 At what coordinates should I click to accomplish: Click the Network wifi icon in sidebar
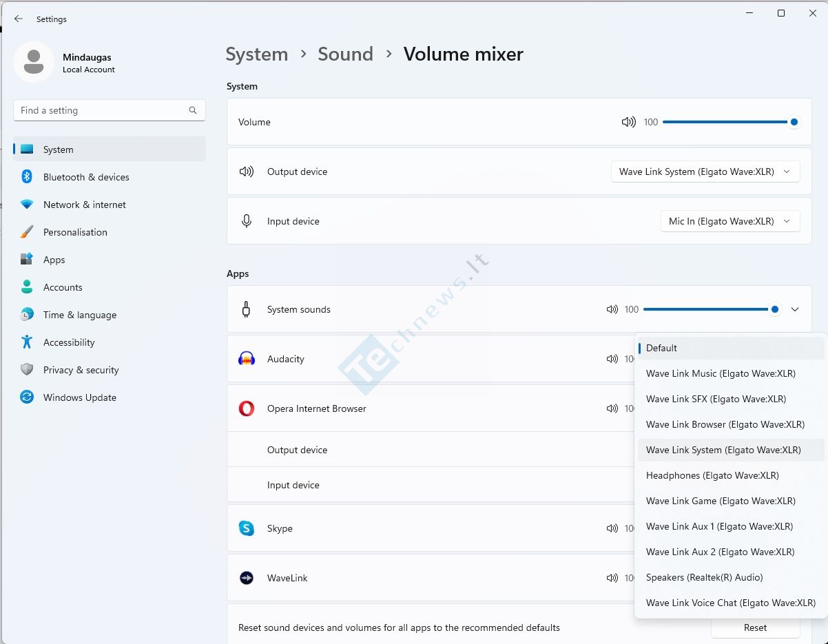27,205
